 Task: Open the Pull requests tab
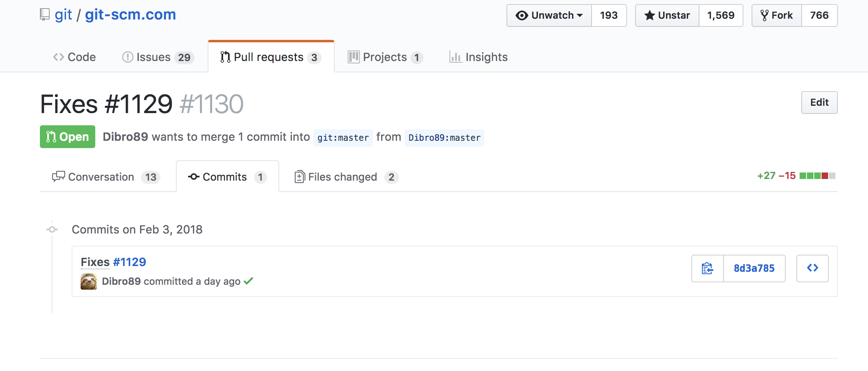pos(271,57)
